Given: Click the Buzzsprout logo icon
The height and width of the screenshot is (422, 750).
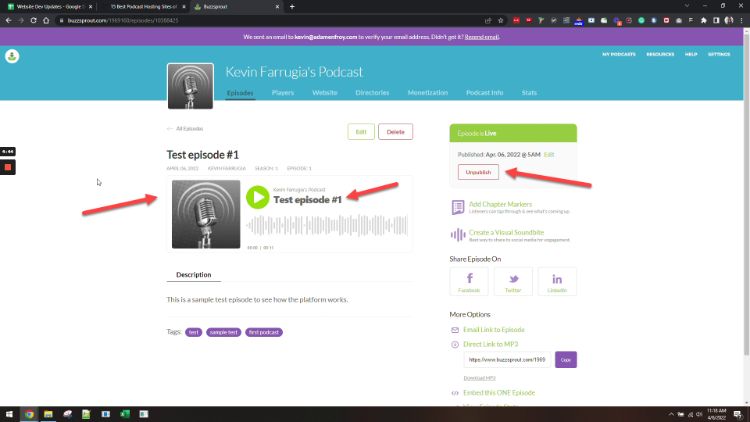Looking at the screenshot, I should (12, 58).
